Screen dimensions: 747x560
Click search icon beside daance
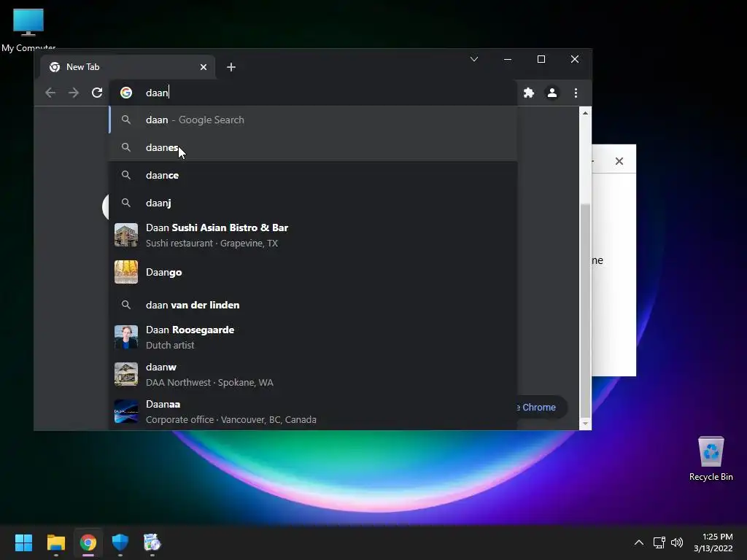pos(126,175)
